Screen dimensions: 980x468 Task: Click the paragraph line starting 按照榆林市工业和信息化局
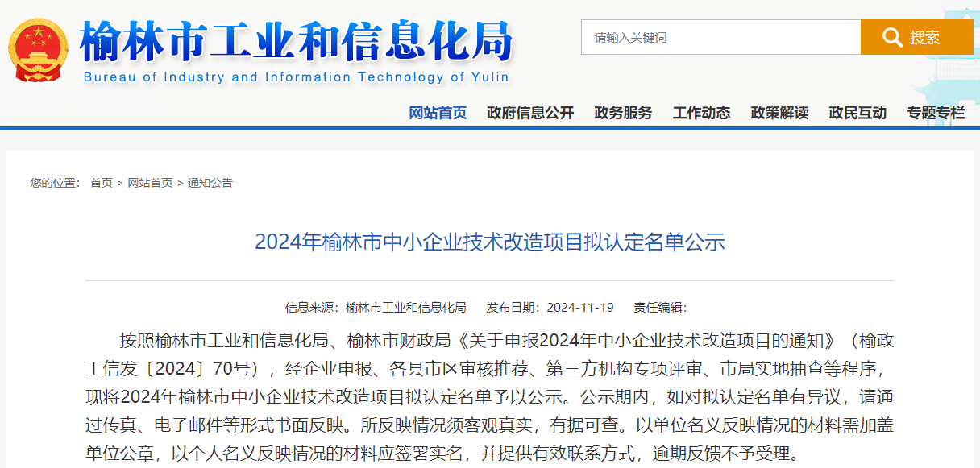(x=506, y=341)
